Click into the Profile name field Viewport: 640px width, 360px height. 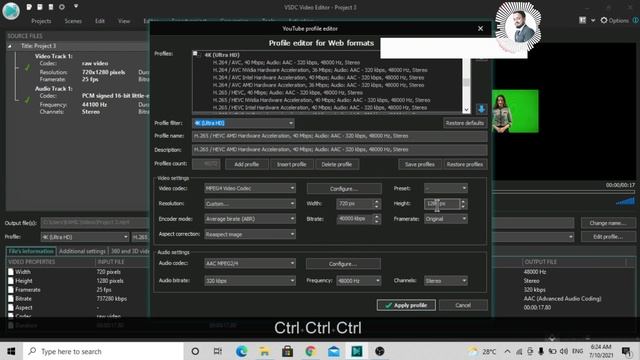click(340, 136)
